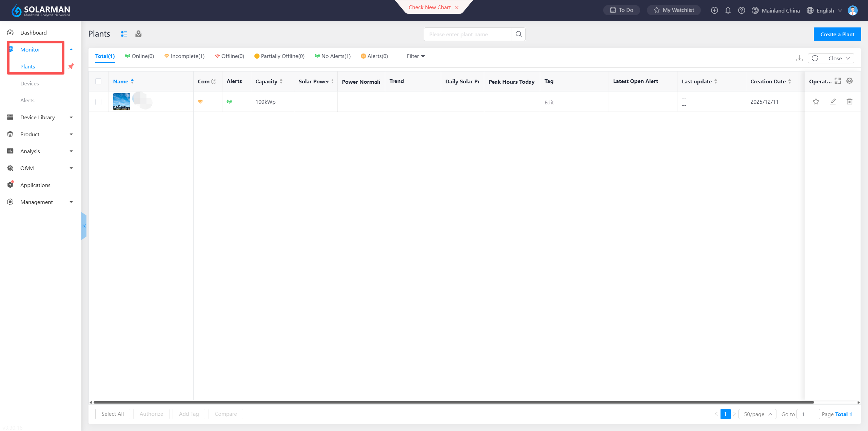Toggle the header select-all checkbox
Image resolution: width=868 pixels, height=431 pixels.
tap(98, 81)
